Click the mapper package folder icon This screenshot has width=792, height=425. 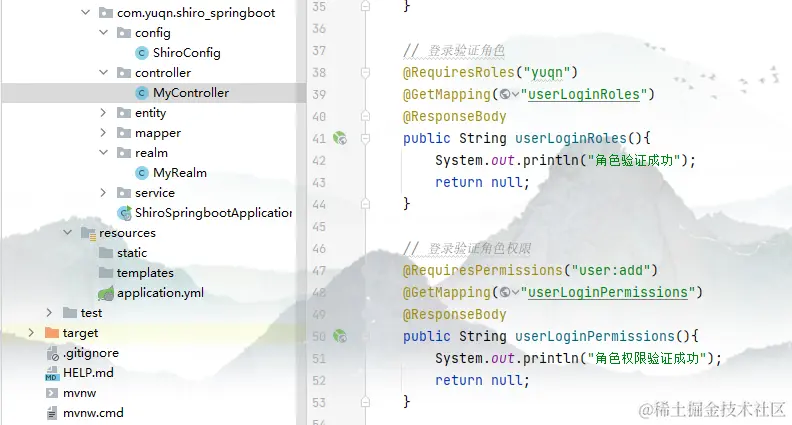tap(124, 133)
